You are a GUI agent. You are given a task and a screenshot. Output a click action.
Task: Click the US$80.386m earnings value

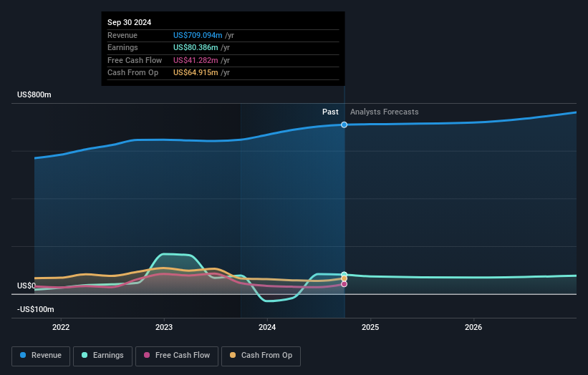(x=196, y=47)
